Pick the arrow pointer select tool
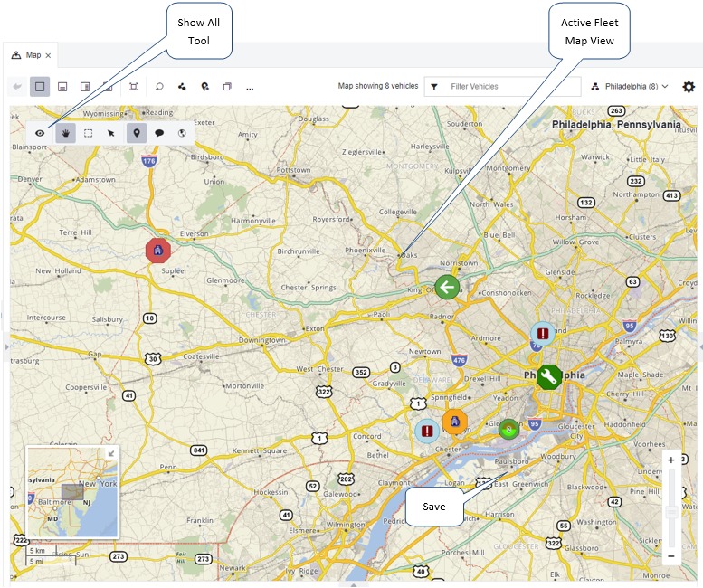The height and width of the screenshot is (588, 703). point(111,133)
